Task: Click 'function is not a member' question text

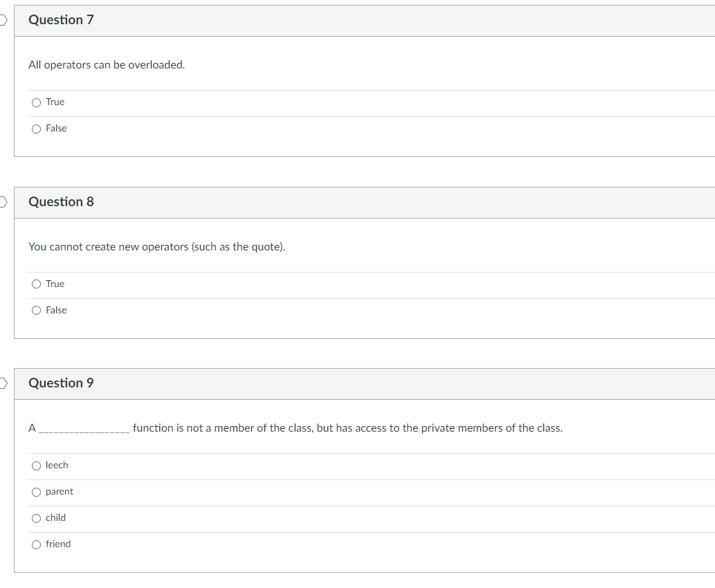Action: point(347,428)
